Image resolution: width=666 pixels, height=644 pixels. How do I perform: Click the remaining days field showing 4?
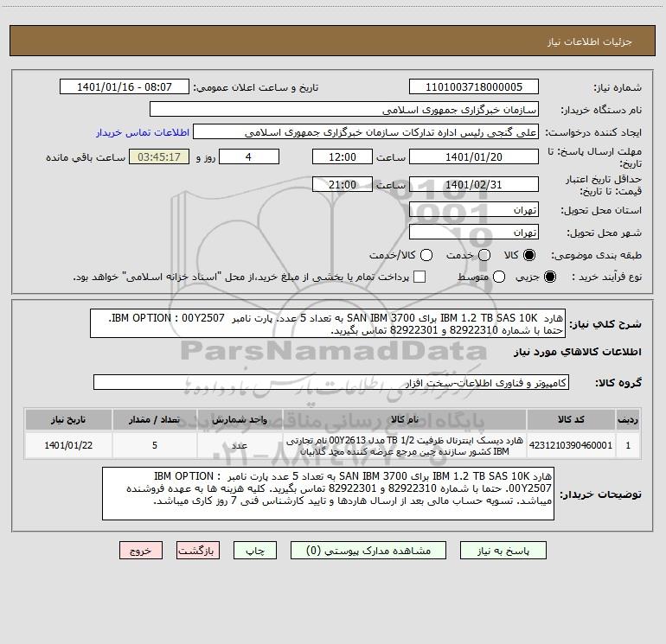coord(249,157)
